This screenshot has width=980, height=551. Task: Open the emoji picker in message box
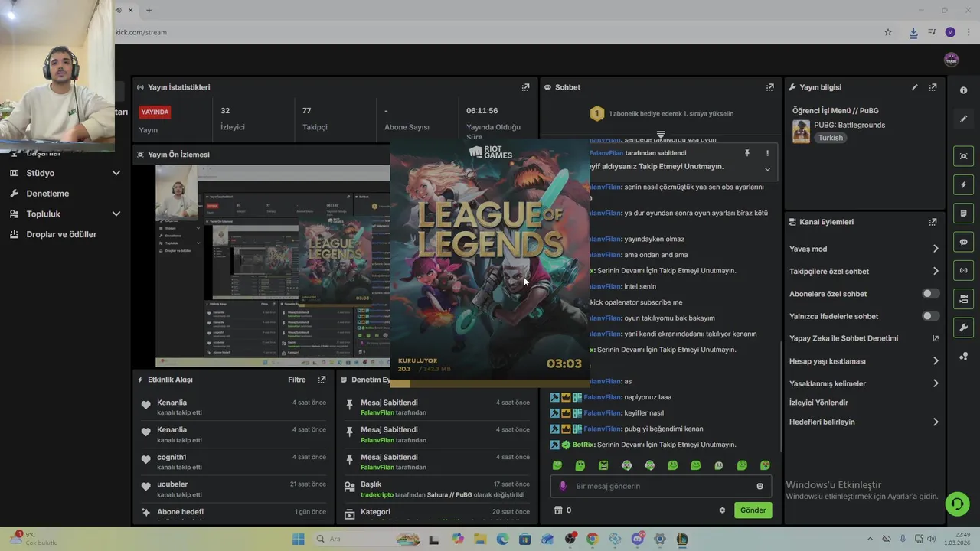pyautogui.click(x=759, y=486)
